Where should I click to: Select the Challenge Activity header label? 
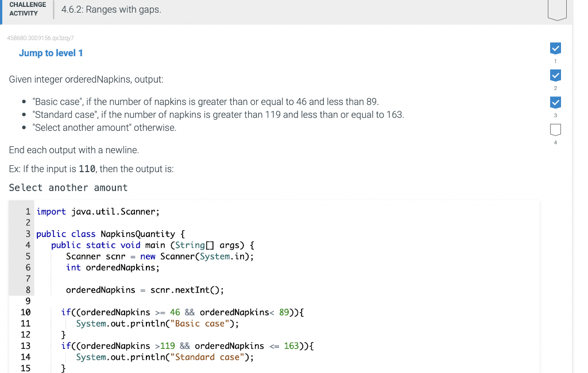click(28, 9)
